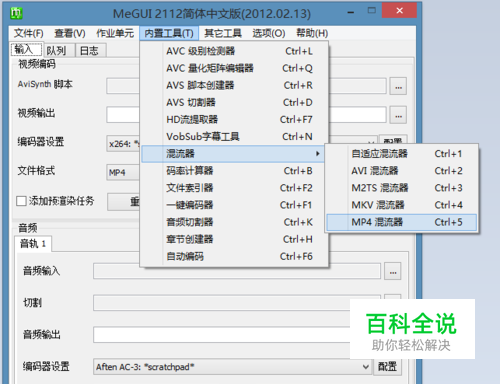Viewport: 500px width, 384px height.
Task: Choose M2TS 混流器 in submenu
Action: point(402,188)
